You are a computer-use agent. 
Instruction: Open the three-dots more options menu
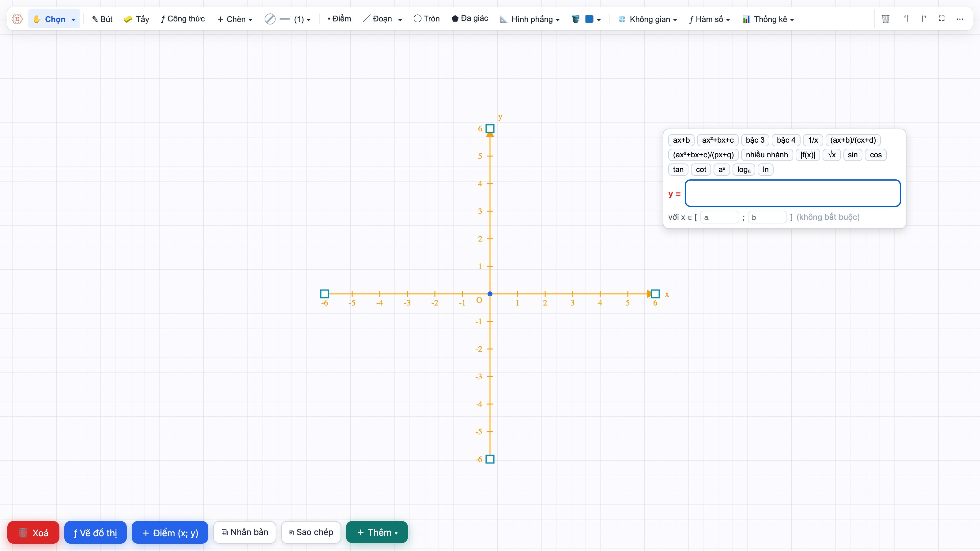tap(960, 19)
